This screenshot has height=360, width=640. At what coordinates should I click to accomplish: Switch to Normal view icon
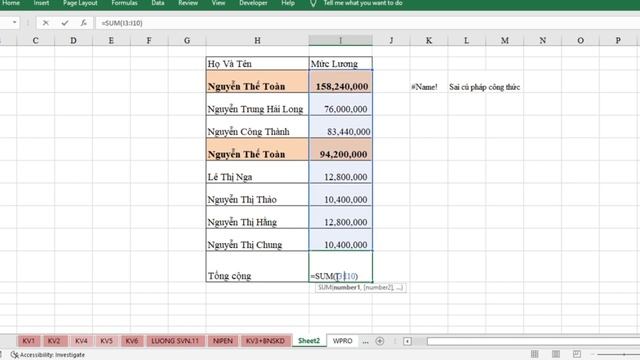535,354
